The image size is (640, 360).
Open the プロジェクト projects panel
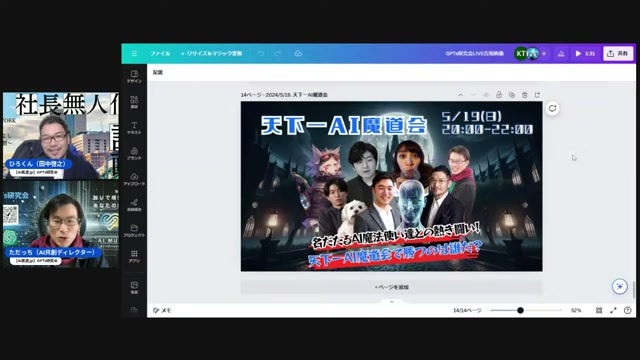[x=134, y=231]
